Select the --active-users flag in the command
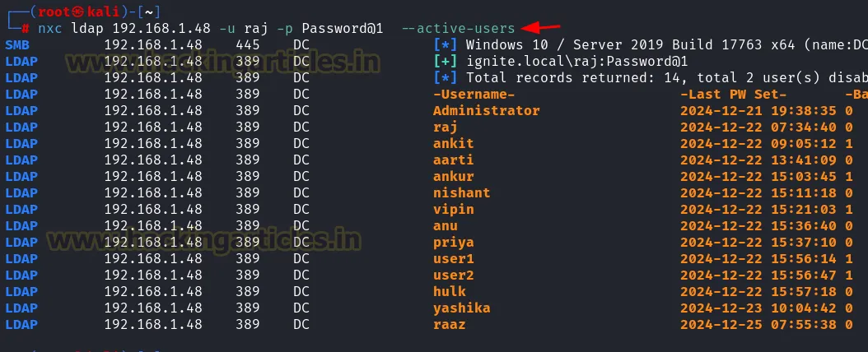The width and height of the screenshot is (868, 352). click(459, 29)
